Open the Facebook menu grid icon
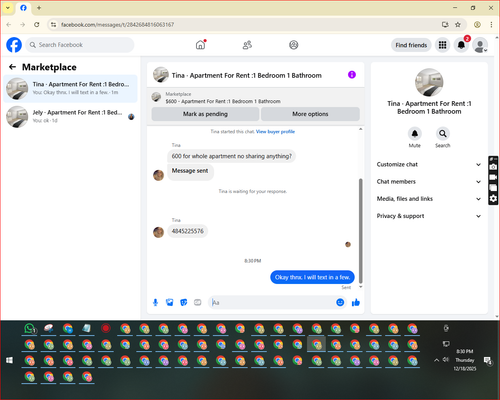The image size is (500, 400). (x=442, y=45)
